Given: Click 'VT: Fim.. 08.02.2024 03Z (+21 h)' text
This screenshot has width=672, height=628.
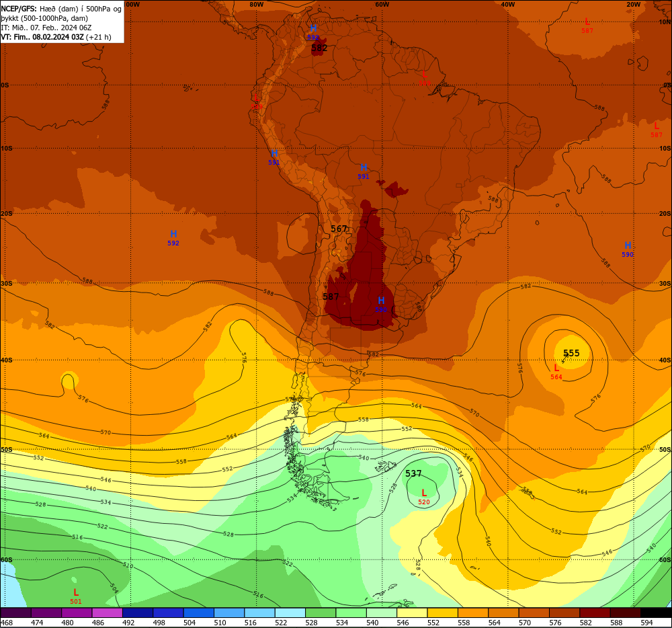Looking at the screenshot, I should [x=56, y=37].
